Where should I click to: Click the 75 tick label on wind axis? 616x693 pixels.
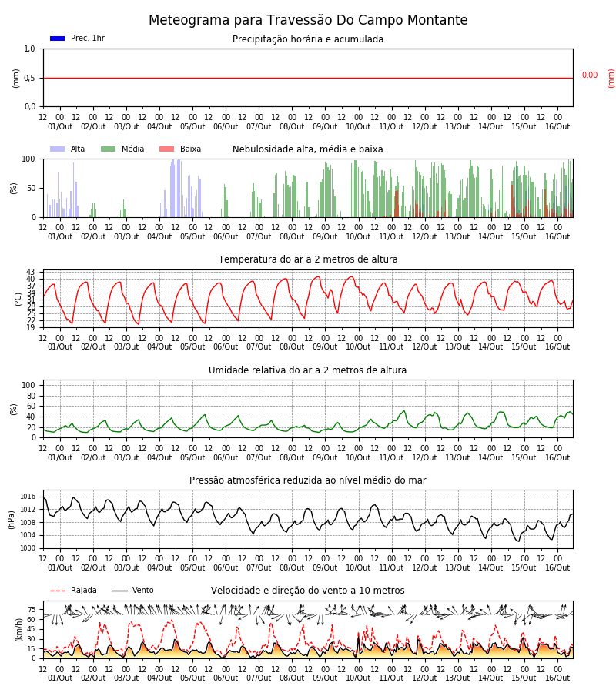pos(32,610)
